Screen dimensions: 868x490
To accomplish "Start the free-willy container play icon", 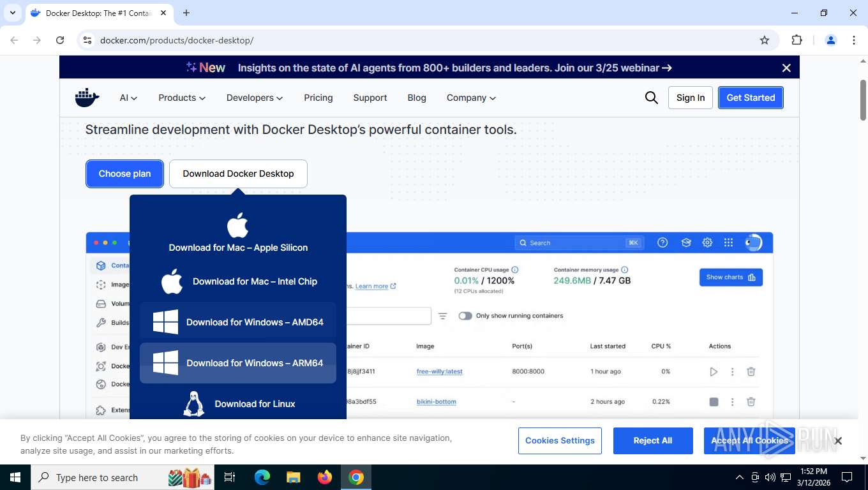I will tap(714, 371).
